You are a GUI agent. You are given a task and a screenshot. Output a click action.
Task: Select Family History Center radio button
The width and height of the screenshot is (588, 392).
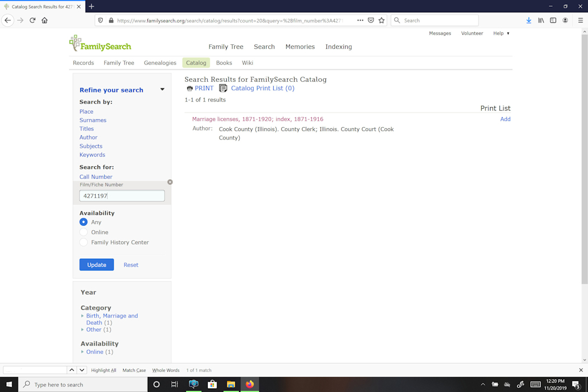click(83, 242)
